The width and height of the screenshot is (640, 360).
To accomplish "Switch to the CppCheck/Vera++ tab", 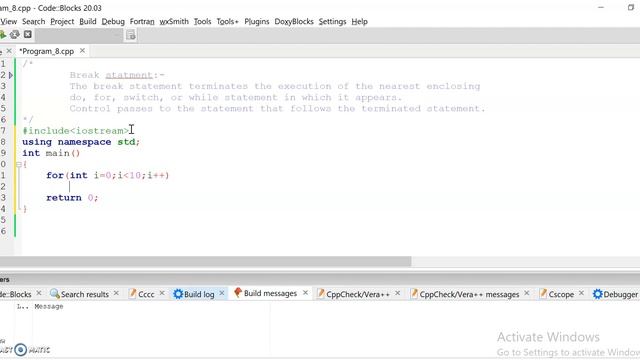I will coord(353,294).
